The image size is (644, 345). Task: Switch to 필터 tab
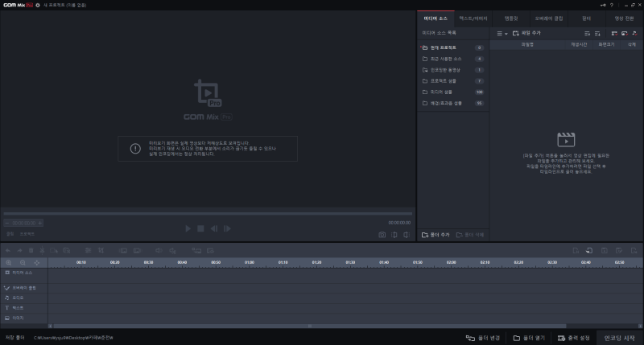587,18
